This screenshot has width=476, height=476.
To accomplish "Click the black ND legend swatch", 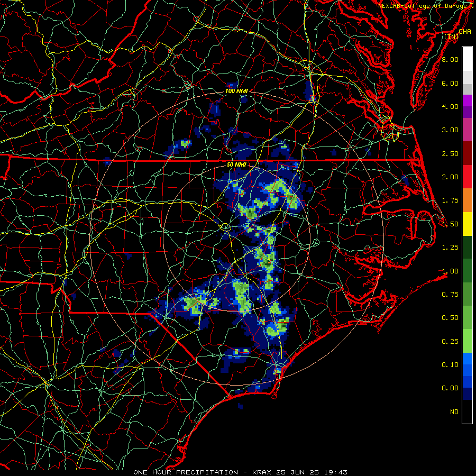I will coord(467,411).
